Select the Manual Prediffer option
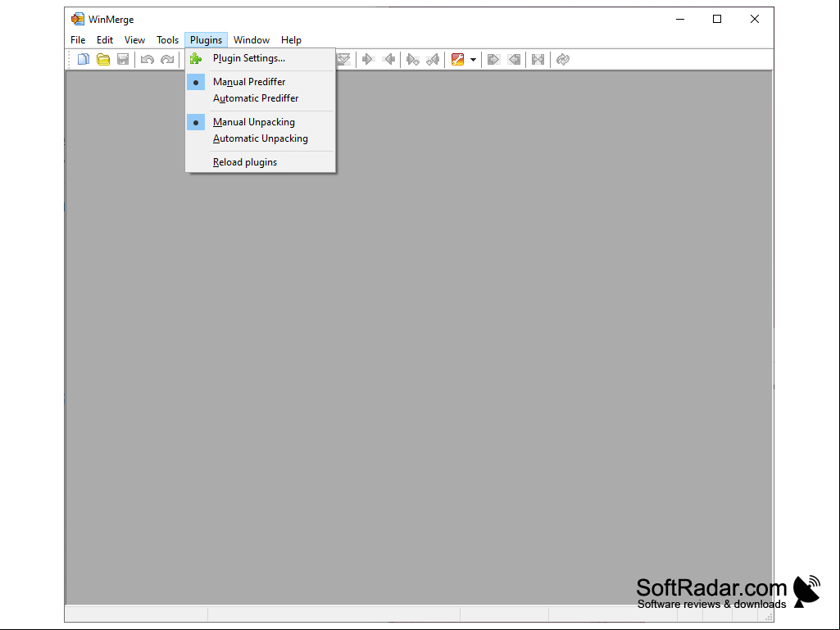 pyautogui.click(x=261, y=82)
